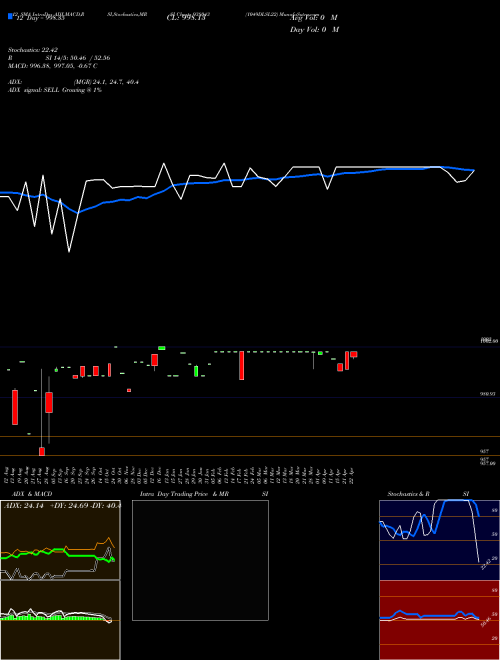Screen dimensions: 500x660
Task: Select the "MACD: 996.38, 997.05, -0.67 C" line
Action: (x=53, y=66)
